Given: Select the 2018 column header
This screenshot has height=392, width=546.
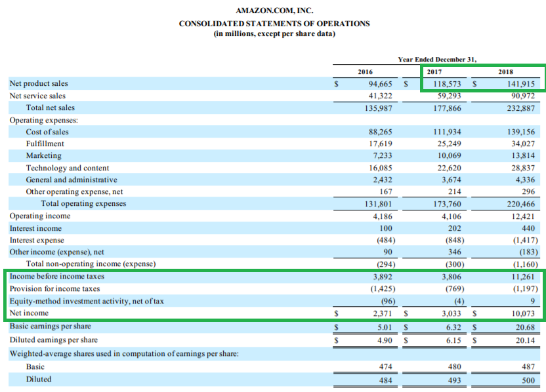Looking at the screenshot, I should click(x=505, y=72).
